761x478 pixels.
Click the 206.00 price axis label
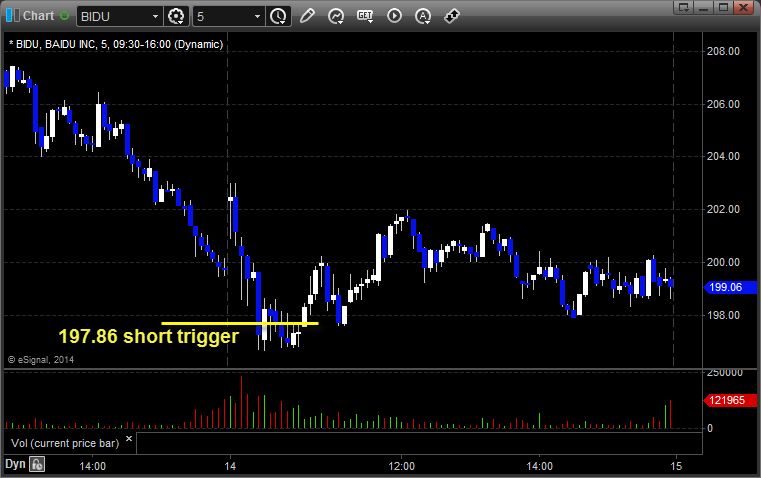(x=723, y=104)
